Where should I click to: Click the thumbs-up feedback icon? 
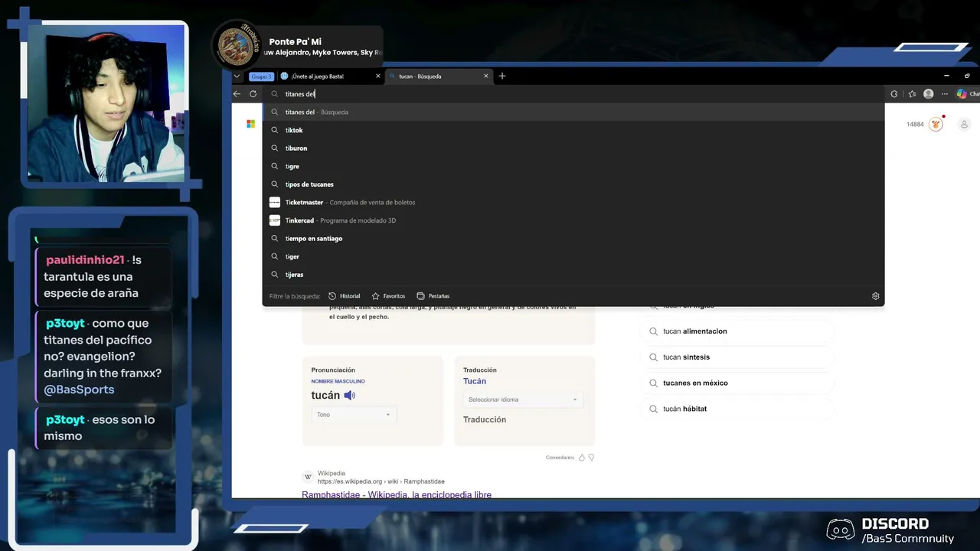[582, 458]
